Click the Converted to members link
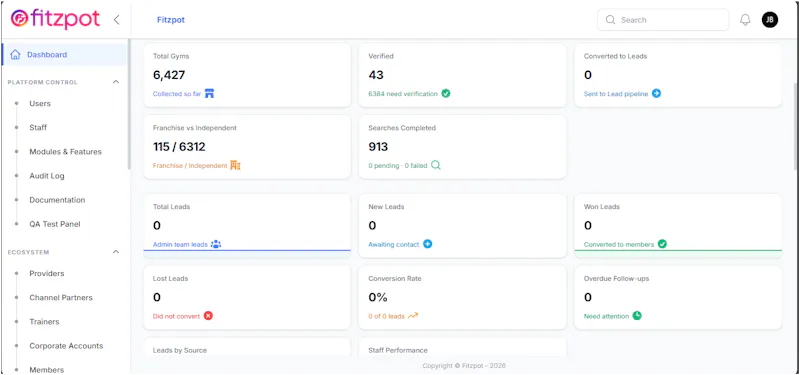Viewport: 800px width, 375px height. pyautogui.click(x=619, y=244)
